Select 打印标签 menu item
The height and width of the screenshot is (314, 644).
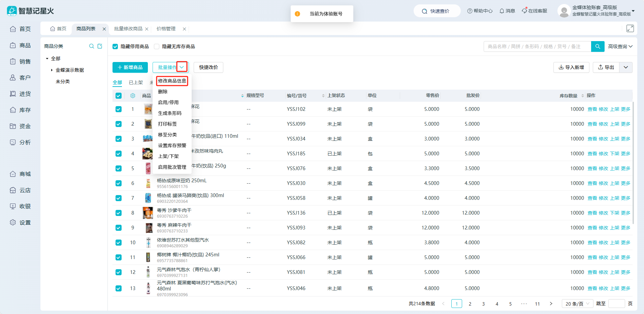172,124
